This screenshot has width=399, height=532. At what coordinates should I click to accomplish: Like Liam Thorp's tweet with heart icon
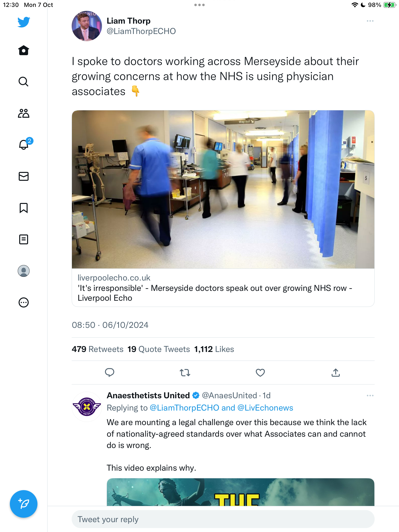(260, 372)
